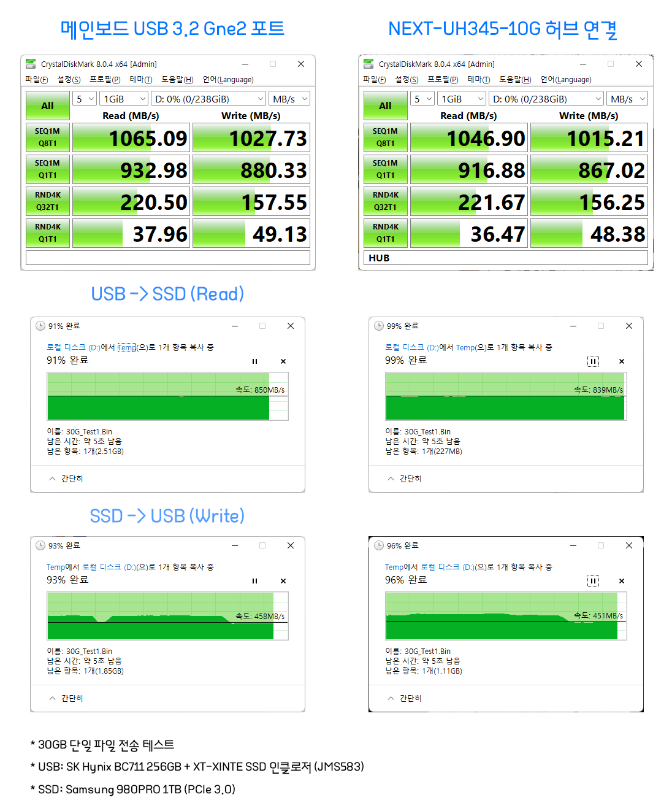Viewport: 672px width, 808px height.
Task: Open the 1GiB size dropdown in HUB window
Action: (462, 99)
